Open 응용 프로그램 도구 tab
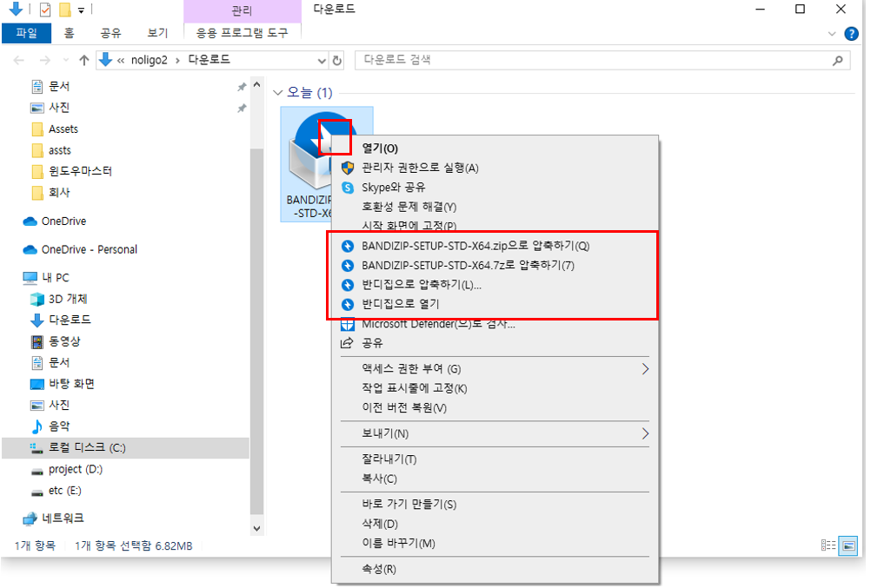The width and height of the screenshot is (871, 588). pos(243,33)
